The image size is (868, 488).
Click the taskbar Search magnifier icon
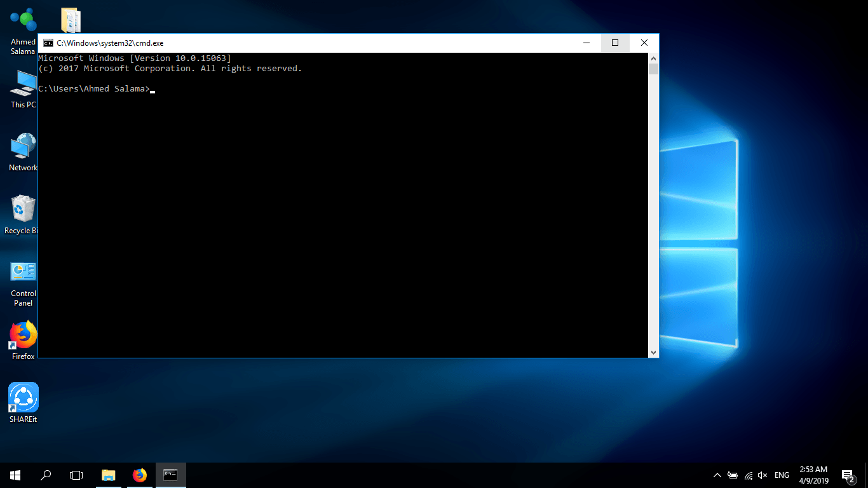click(x=46, y=475)
